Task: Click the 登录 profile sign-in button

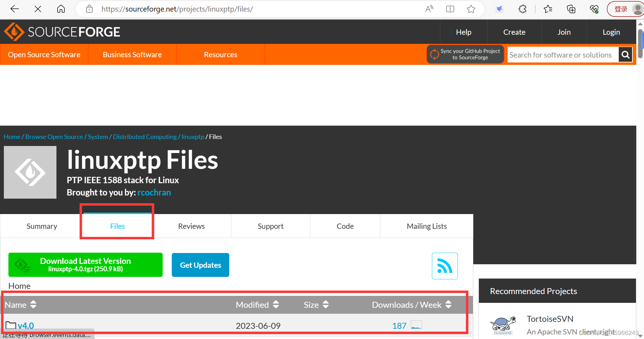Action: point(625,9)
